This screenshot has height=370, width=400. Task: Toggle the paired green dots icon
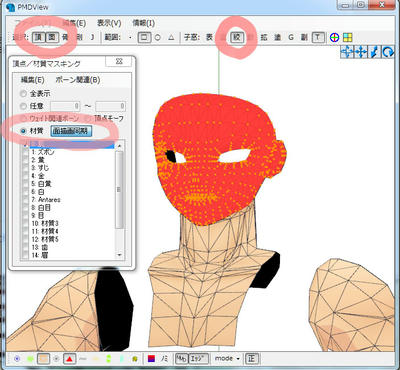pyautogui.click(x=109, y=359)
